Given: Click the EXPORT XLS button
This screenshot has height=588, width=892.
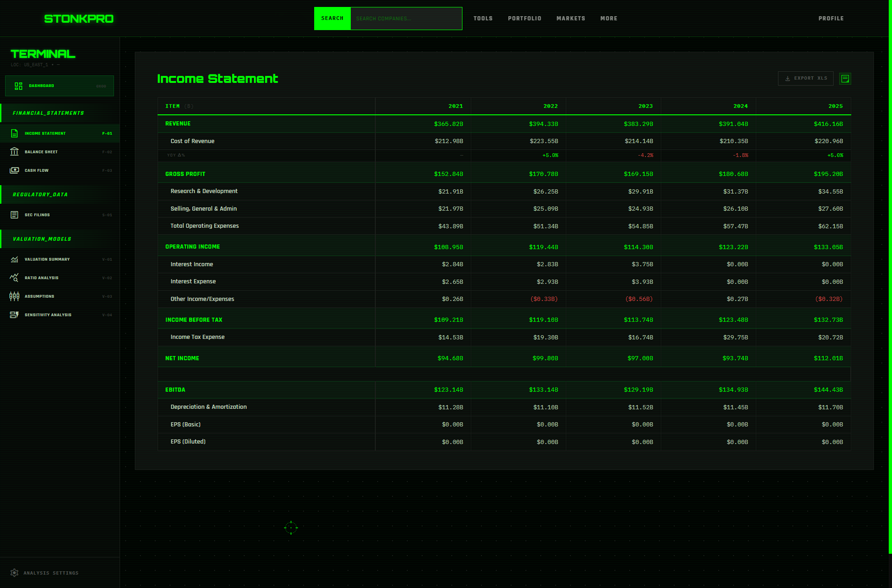Looking at the screenshot, I should coord(805,78).
